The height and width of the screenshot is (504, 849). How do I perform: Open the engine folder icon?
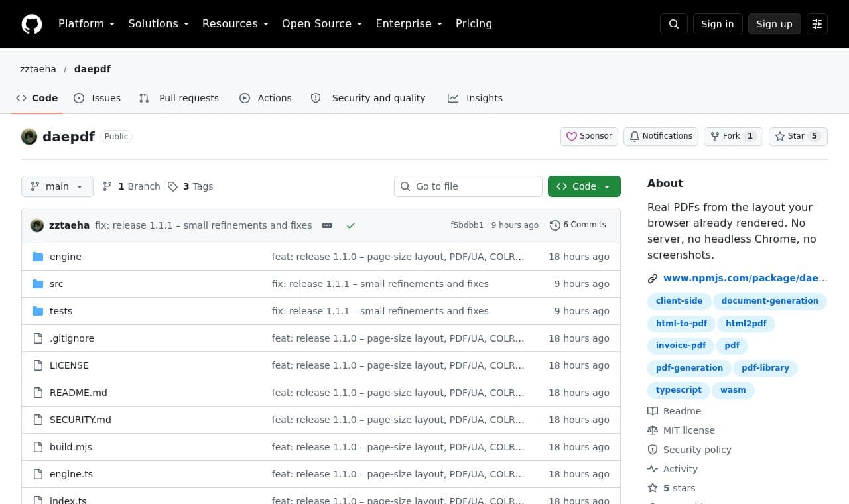tap(38, 257)
